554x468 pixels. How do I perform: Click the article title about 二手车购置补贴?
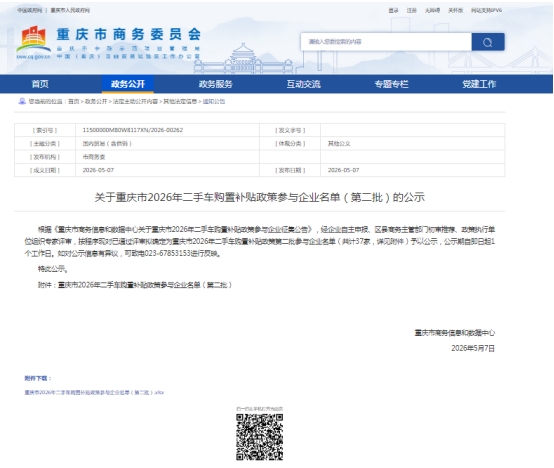260,197
